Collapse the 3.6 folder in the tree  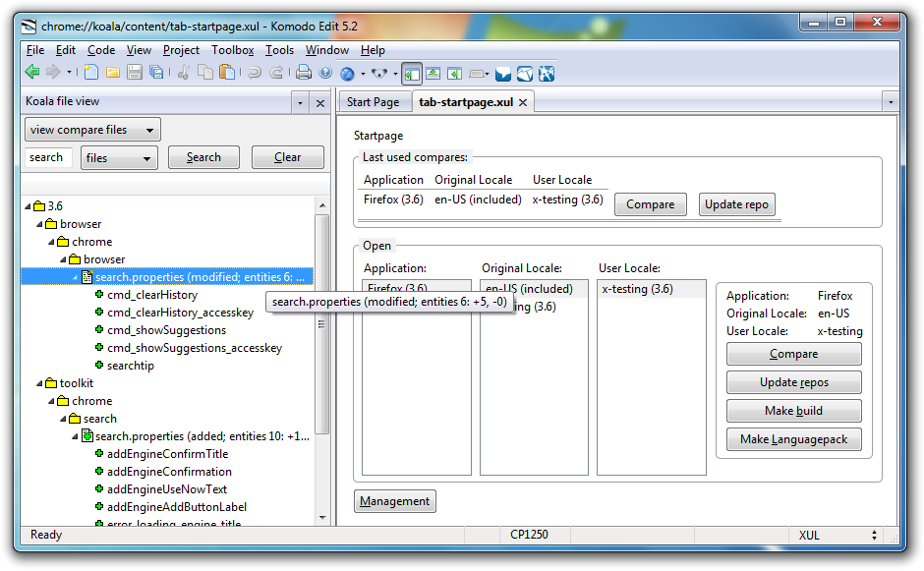coord(28,206)
